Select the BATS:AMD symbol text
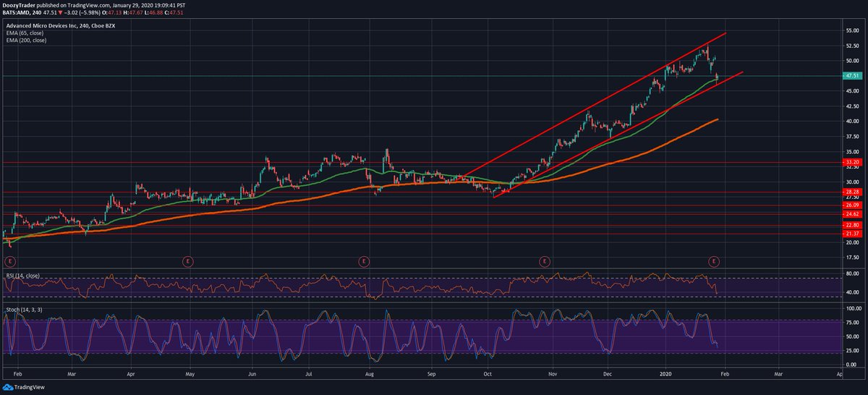The width and height of the screenshot is (868, 395). click(x=20, y=12)
